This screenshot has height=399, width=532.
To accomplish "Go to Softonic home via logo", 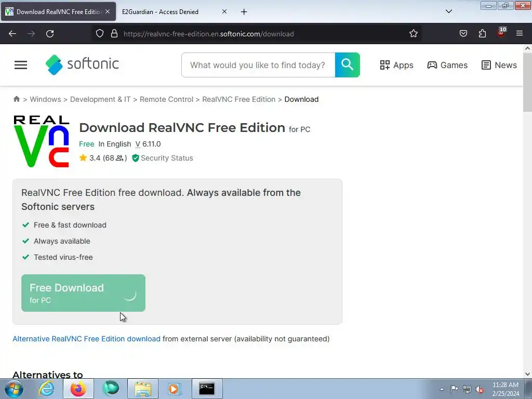I will [82, 64].
